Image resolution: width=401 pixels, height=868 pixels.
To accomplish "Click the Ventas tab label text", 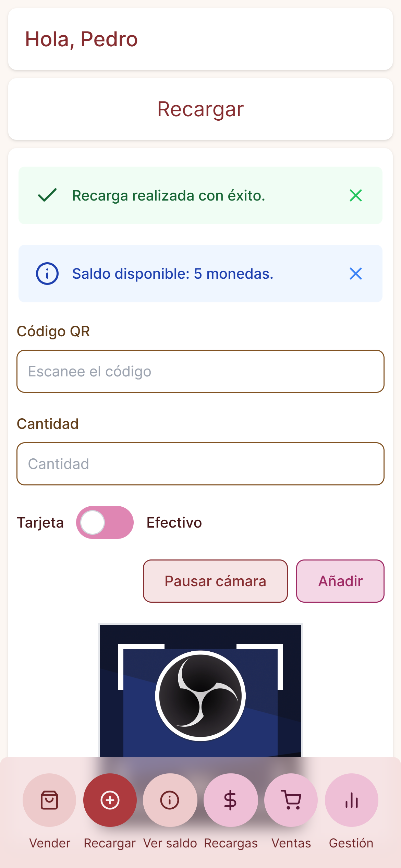I will [291, 843].
